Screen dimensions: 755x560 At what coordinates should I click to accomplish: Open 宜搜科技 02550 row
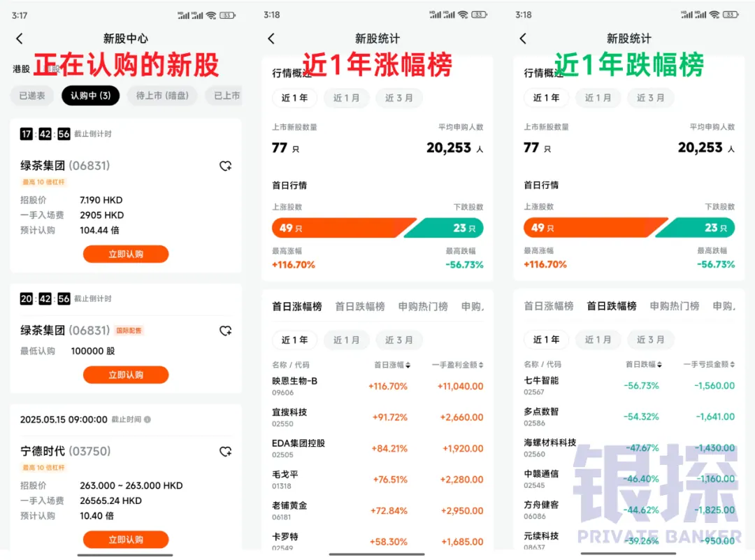click(377, 417)
